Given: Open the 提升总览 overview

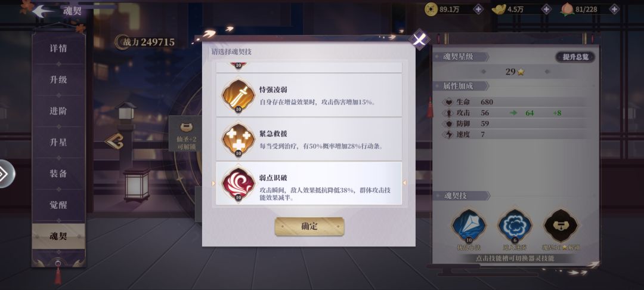Looking at the screenshot, I should coord(575,57).
